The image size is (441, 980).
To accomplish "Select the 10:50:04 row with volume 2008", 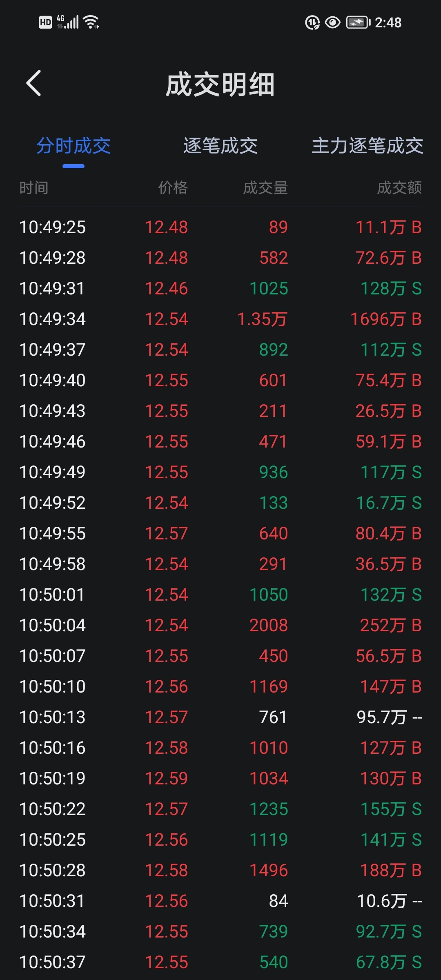I will pos(220,625).
